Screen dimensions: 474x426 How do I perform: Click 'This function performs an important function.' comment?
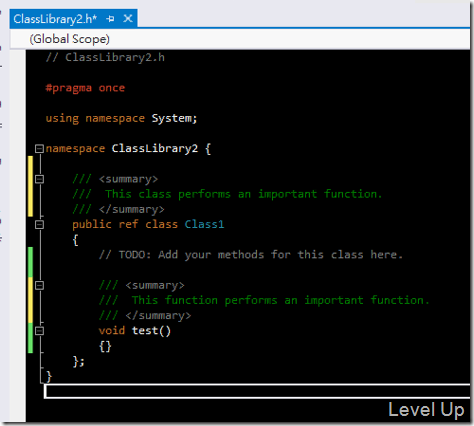[x=280, y=300]
